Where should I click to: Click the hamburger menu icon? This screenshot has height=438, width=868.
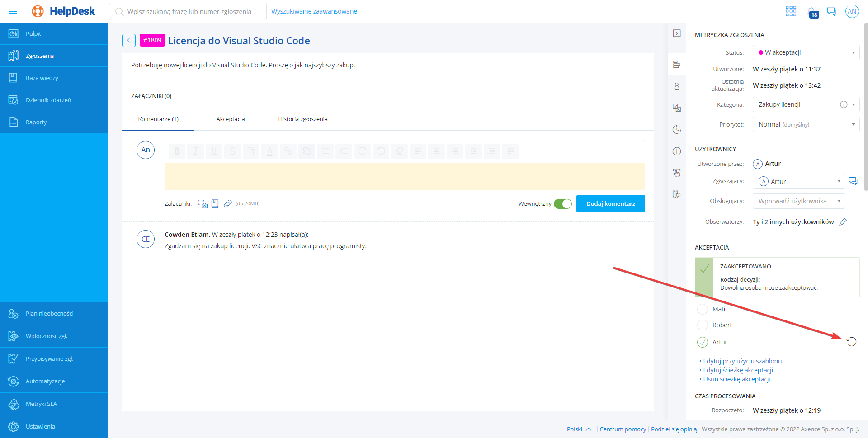(x=13, y=11)
